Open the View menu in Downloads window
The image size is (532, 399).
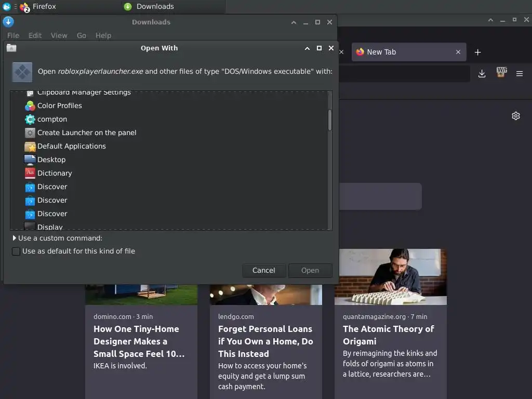pos(59,36)
